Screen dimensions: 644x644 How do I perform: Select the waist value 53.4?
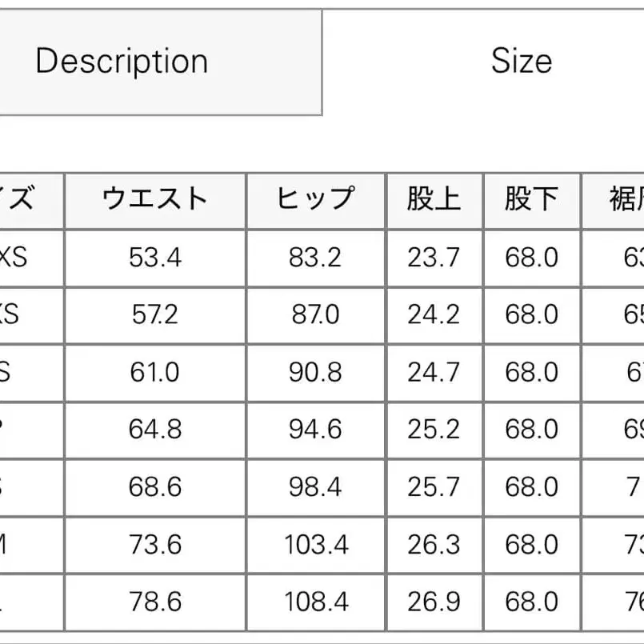click(x=155, y=256)
